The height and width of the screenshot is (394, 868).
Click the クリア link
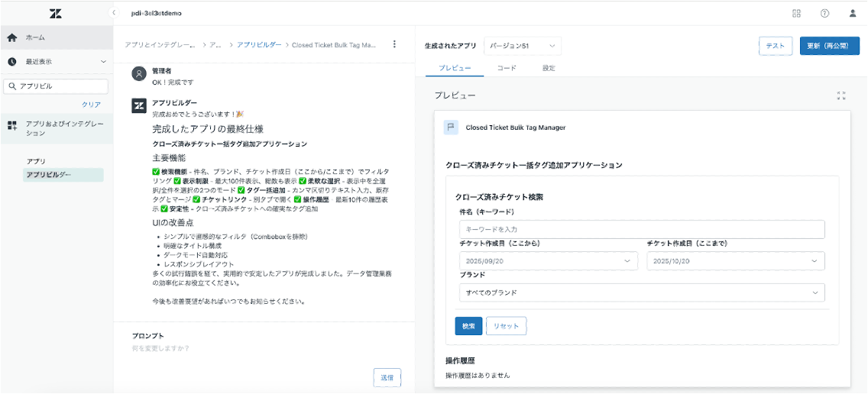(91, 105)
